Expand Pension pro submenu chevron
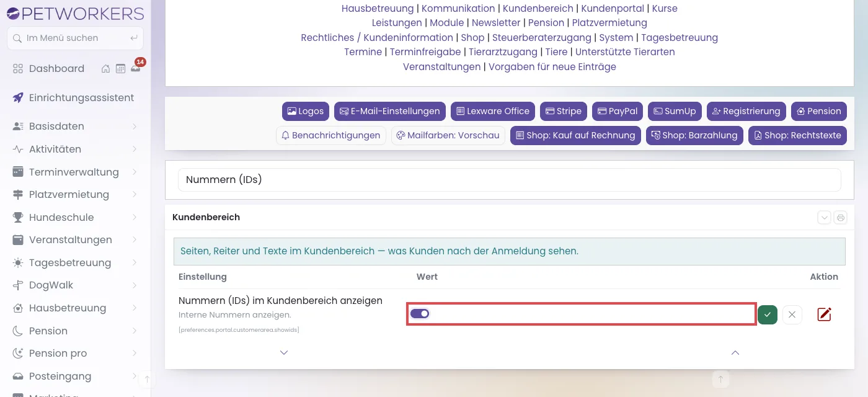The width and height of the screenshot is (868, 397). click(x=135, y=354)
